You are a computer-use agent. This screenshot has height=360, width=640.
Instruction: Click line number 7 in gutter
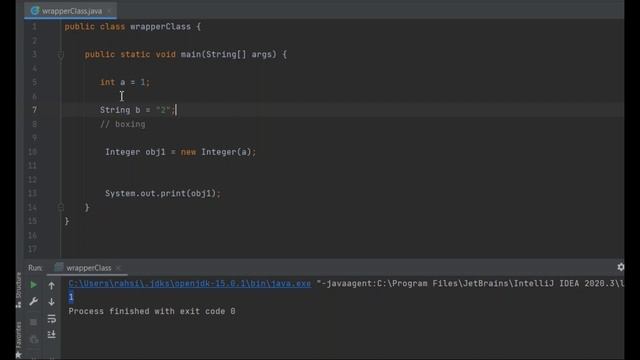34,110
